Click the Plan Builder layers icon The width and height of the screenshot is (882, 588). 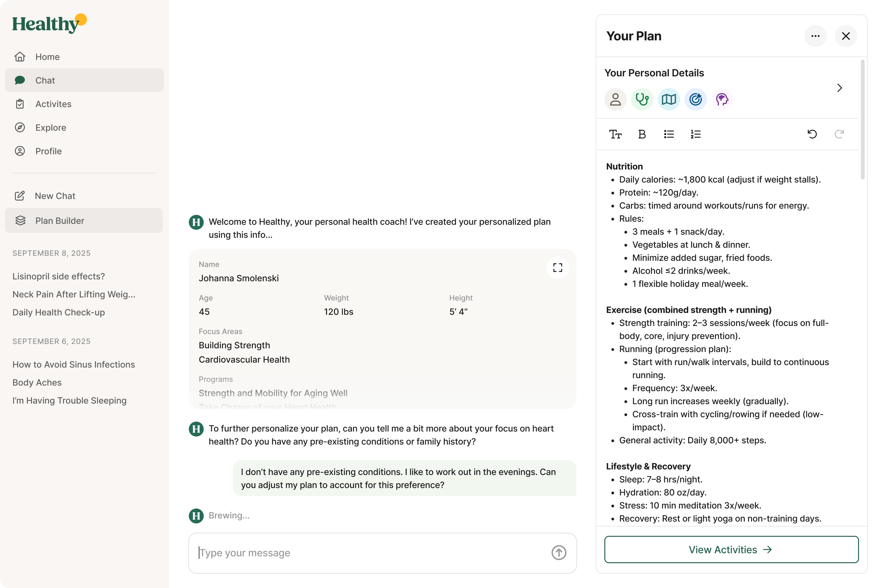20,220
